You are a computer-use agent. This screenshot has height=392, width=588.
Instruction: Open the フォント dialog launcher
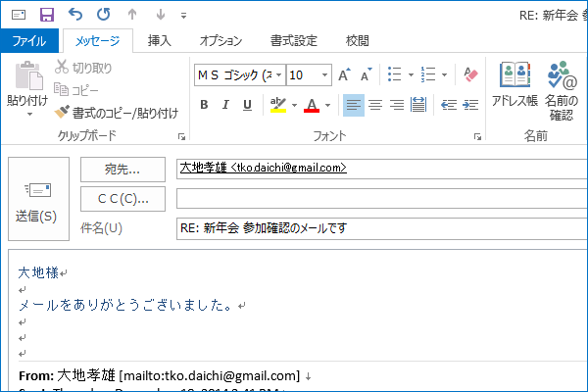[477, 137]
